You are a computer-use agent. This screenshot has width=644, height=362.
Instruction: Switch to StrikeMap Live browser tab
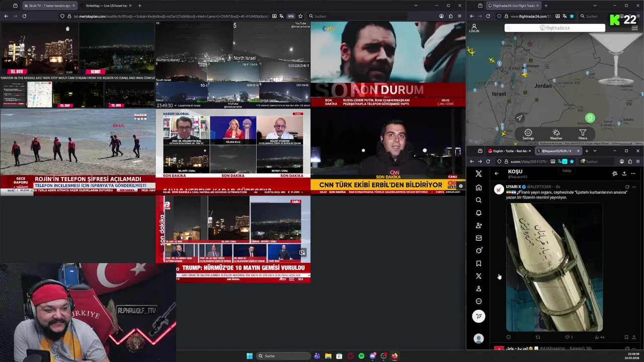[x=106, y=6]
